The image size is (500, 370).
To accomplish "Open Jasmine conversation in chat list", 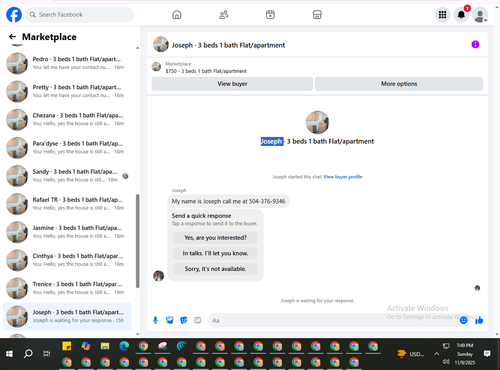I will pyautogui.click(x=67, y=232).
